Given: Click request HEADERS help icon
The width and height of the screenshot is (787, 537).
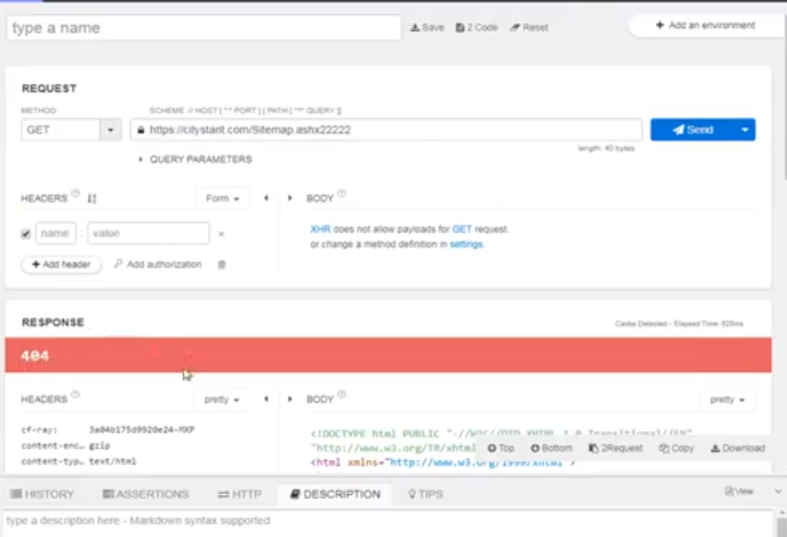Looking at the screenshot, I should point(75,193).
